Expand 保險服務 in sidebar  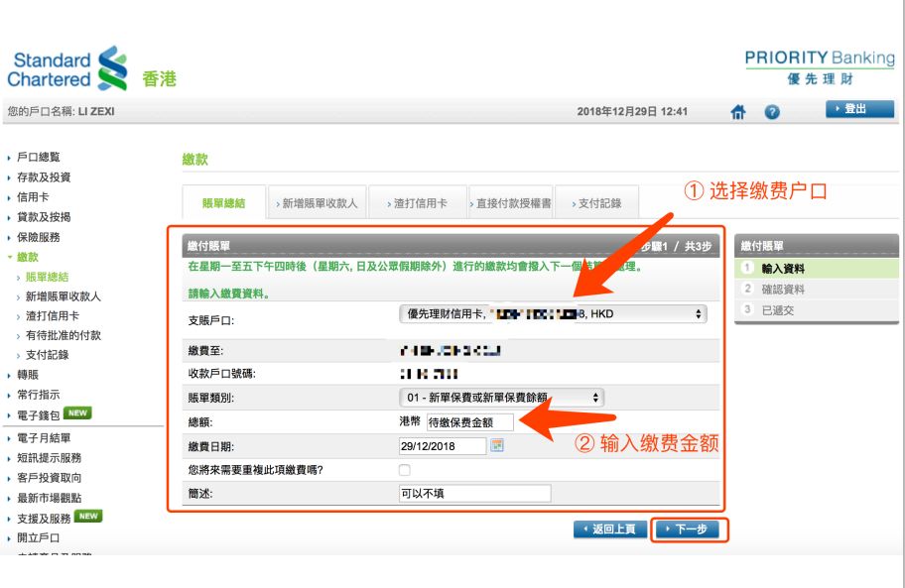click(x=38, y=237)
